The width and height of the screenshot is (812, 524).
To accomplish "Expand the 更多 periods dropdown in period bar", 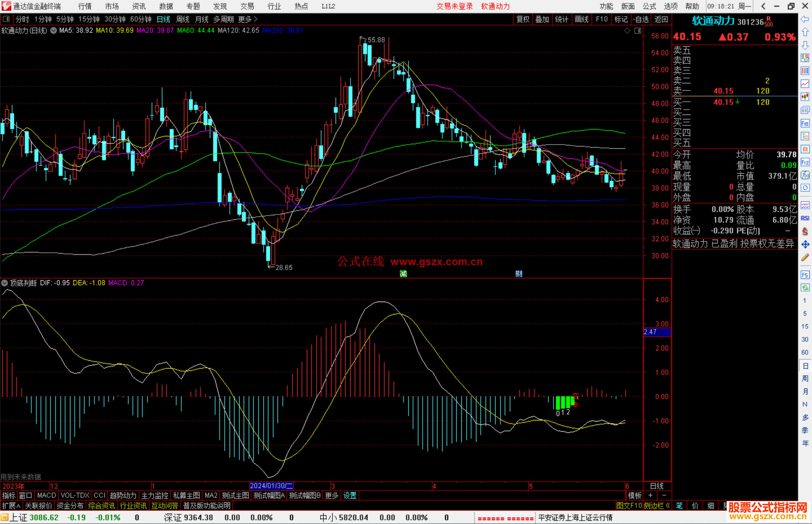I will (247, 19).
